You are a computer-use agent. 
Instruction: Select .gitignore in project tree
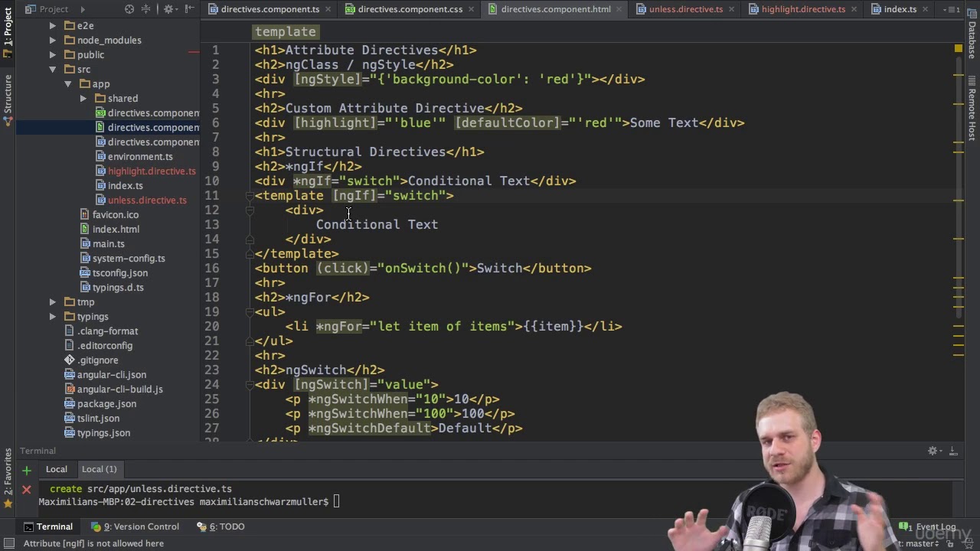tap(90, 360)
